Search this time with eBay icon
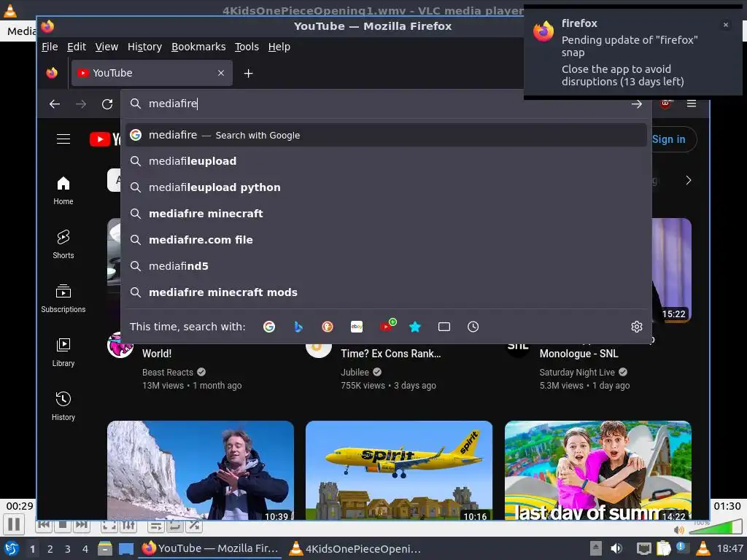The width and height of the screenshot is (747, 560). click(357, 327)
